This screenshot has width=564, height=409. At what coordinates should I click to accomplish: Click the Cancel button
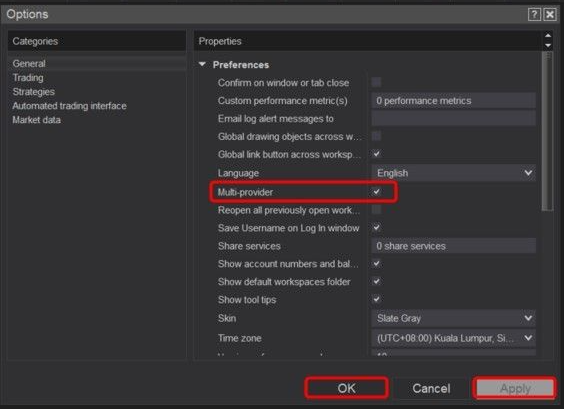coord(431,388)
